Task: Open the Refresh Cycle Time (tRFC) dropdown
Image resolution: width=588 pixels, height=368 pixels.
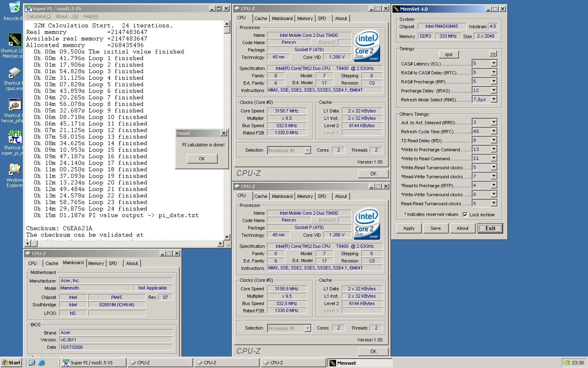Action: (x=494, y=131)
